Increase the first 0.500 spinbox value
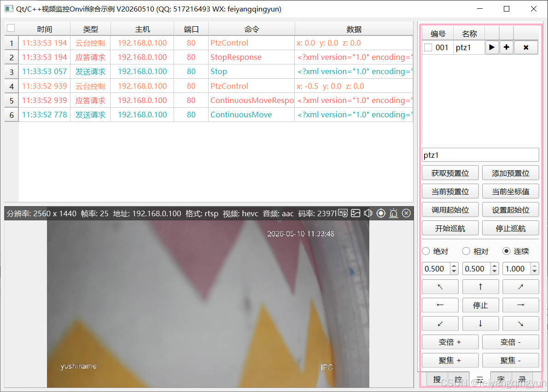This screenshot has width=548, height=392. [454, 265]
